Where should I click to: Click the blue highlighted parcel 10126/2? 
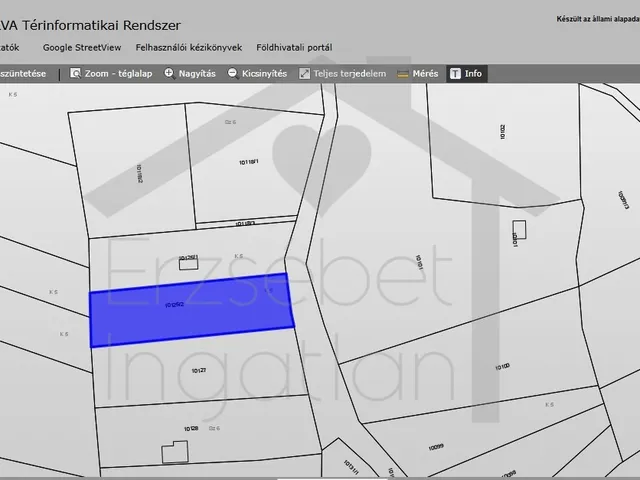192,310
